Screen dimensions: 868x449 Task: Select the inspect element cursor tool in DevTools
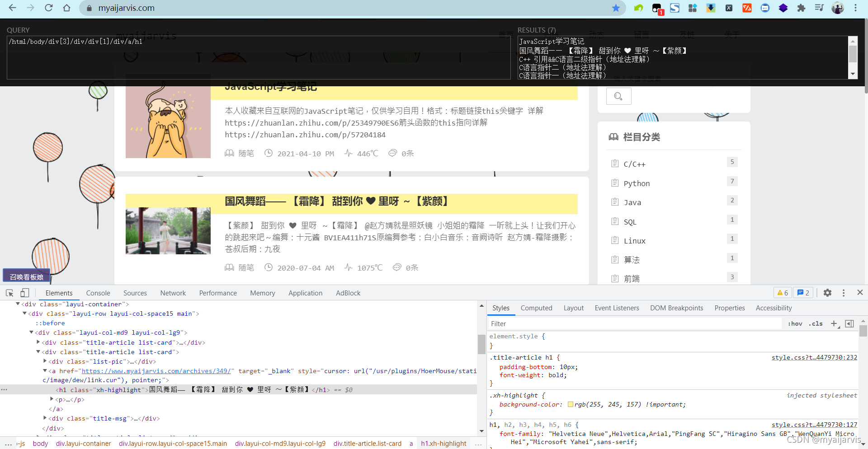pyautogui.click(x=9, y=293)
